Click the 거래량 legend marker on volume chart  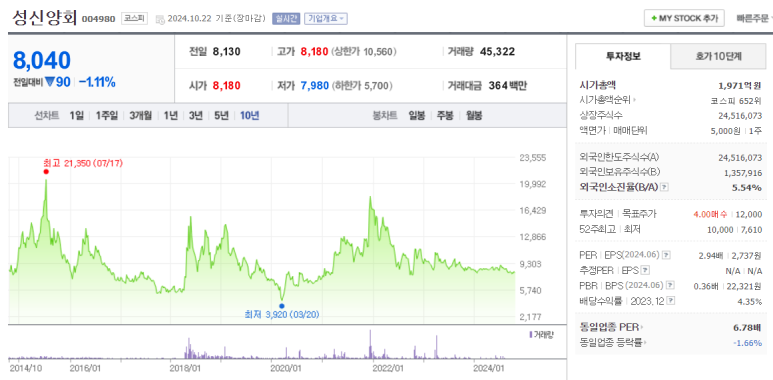(530, 335)
